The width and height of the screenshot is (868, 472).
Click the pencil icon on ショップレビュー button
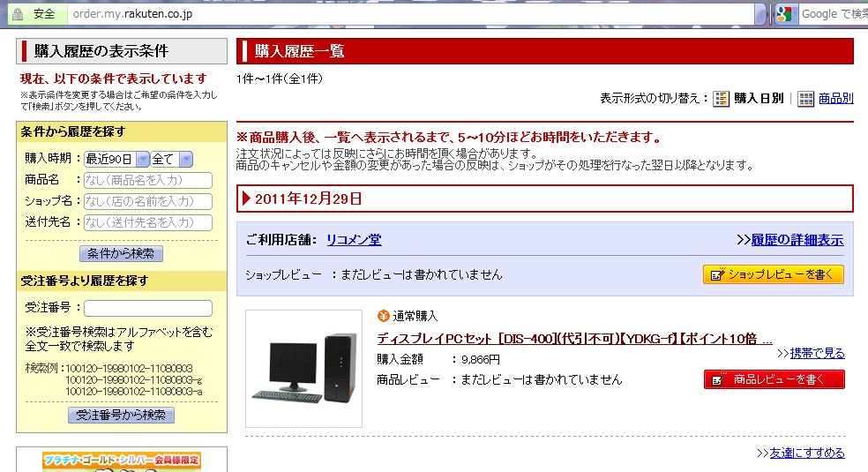click(717, 274)
